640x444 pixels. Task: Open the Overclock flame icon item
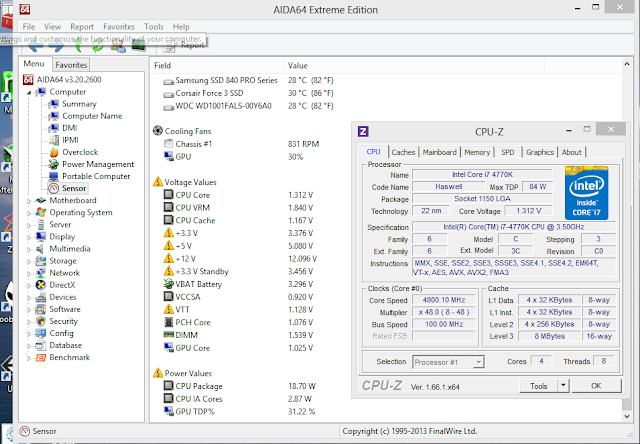tap(54, 152)
